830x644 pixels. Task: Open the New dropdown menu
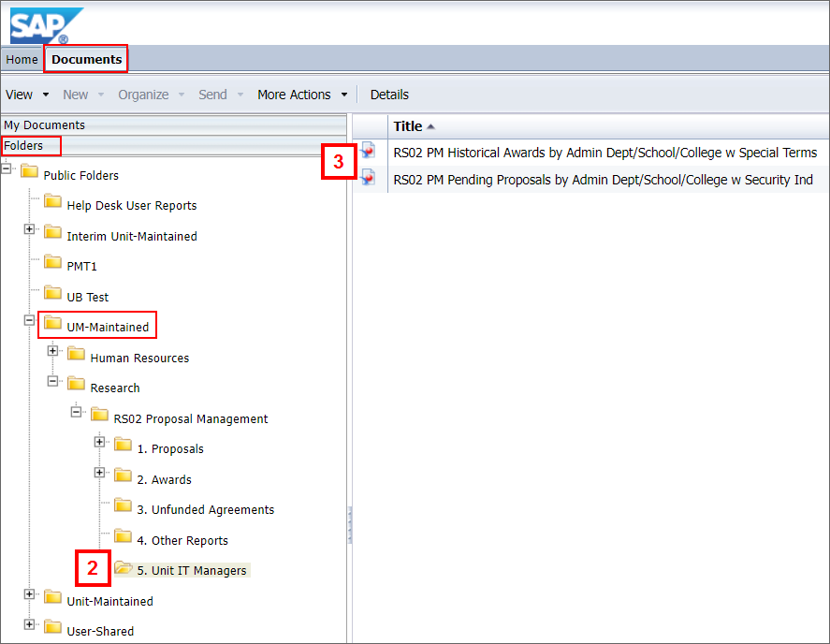coord(83,95)
